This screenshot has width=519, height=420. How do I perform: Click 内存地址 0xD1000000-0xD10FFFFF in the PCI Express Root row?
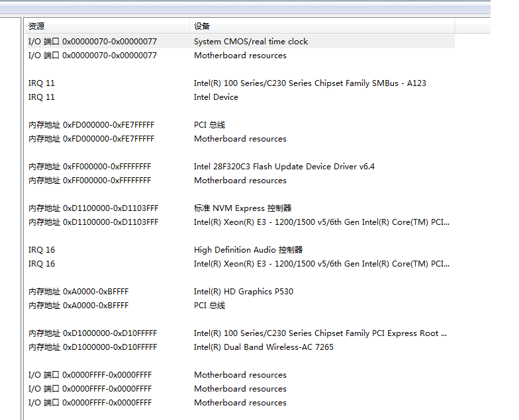click(x=93, y=333)
